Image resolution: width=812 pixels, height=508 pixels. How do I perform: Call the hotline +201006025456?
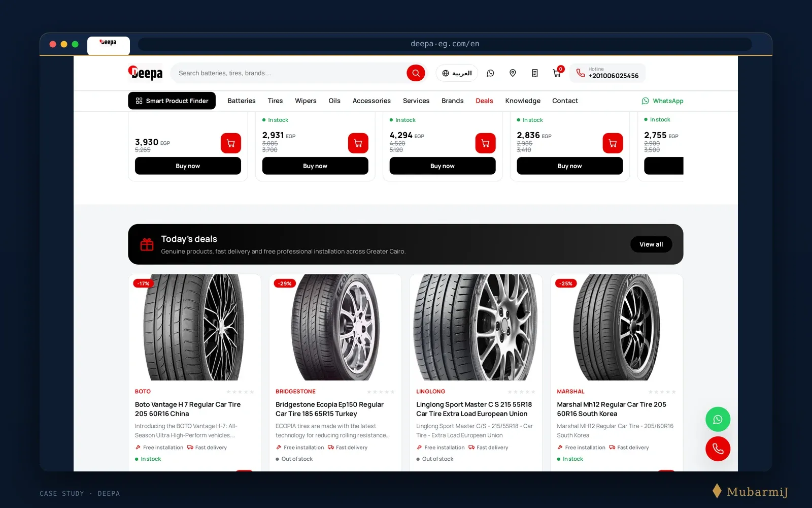click(x=607, y=73)
